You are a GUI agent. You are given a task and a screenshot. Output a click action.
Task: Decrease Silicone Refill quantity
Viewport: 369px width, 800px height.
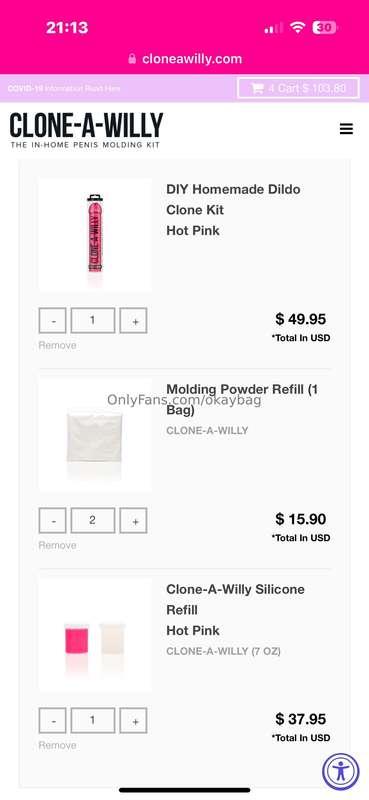[x=53, y=720]
